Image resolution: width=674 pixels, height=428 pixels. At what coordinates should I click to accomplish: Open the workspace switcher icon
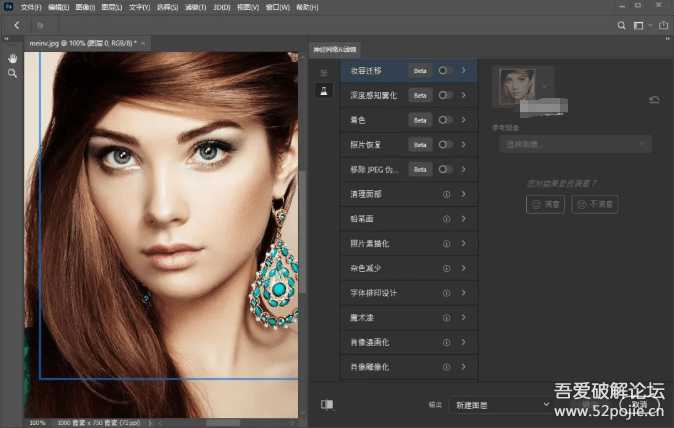point(639,26)
